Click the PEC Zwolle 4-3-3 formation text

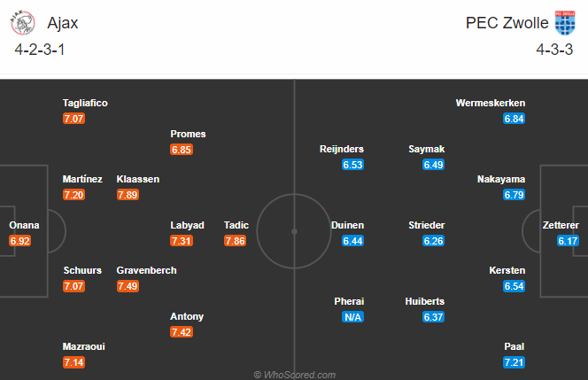click(x=554, y=50)
